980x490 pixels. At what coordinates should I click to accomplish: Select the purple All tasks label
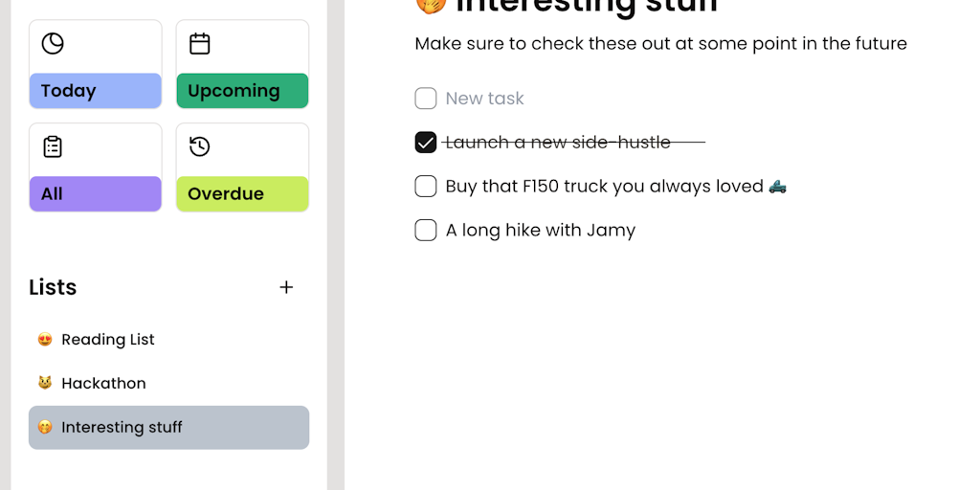click(95, 193)
